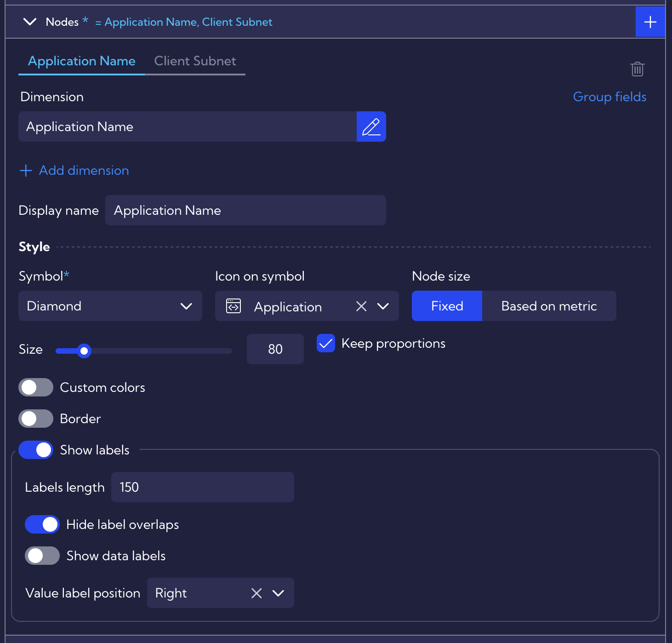Click the Labels length field showing 150
The height and width of the screenshot is (643, 672).
[x=203, y=487]
